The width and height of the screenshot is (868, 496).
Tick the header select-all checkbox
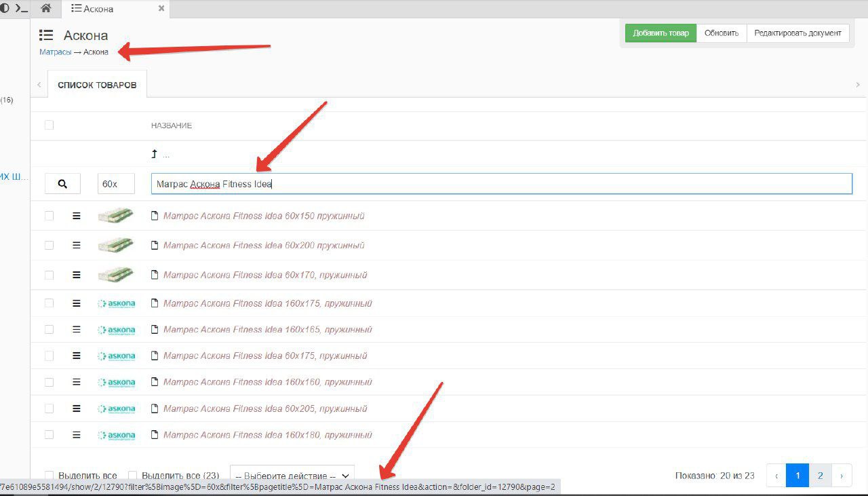(x=49, y=125)
